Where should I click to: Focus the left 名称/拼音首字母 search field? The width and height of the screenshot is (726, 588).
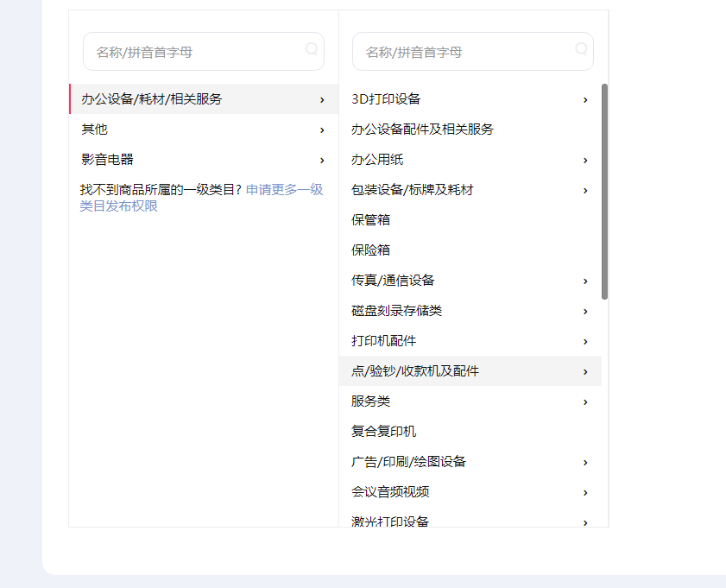204,52
